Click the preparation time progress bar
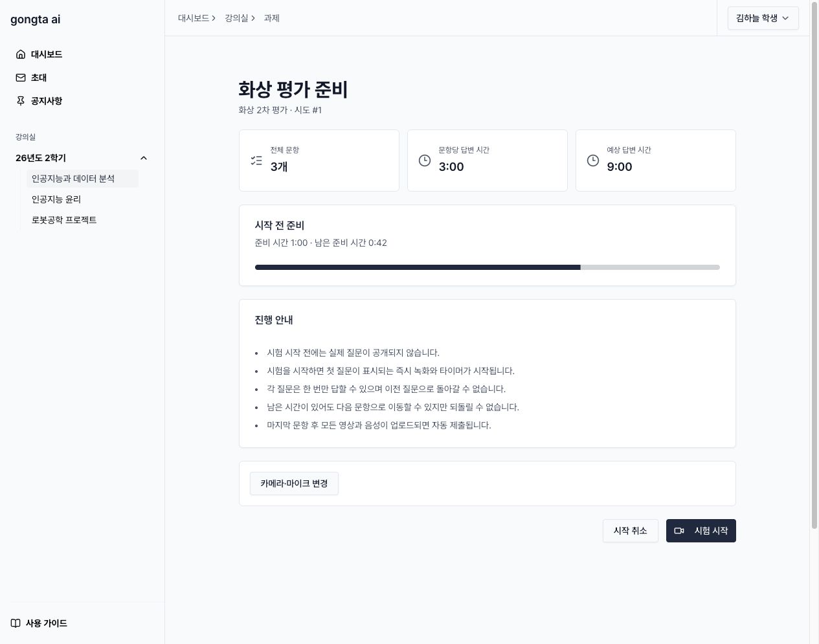Screen dimensions: 819x644 pos(488,267)
